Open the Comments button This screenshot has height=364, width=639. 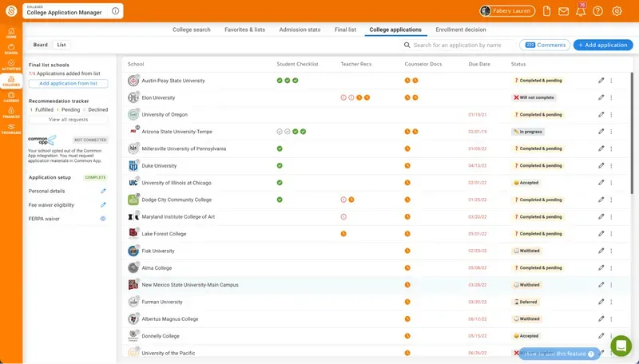tap(545, 45)
